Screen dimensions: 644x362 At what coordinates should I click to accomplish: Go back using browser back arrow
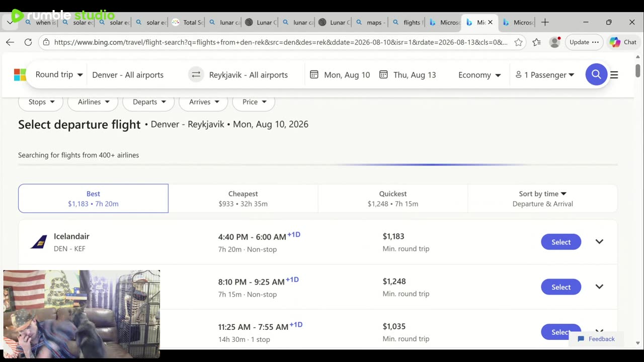coord(10,42)
